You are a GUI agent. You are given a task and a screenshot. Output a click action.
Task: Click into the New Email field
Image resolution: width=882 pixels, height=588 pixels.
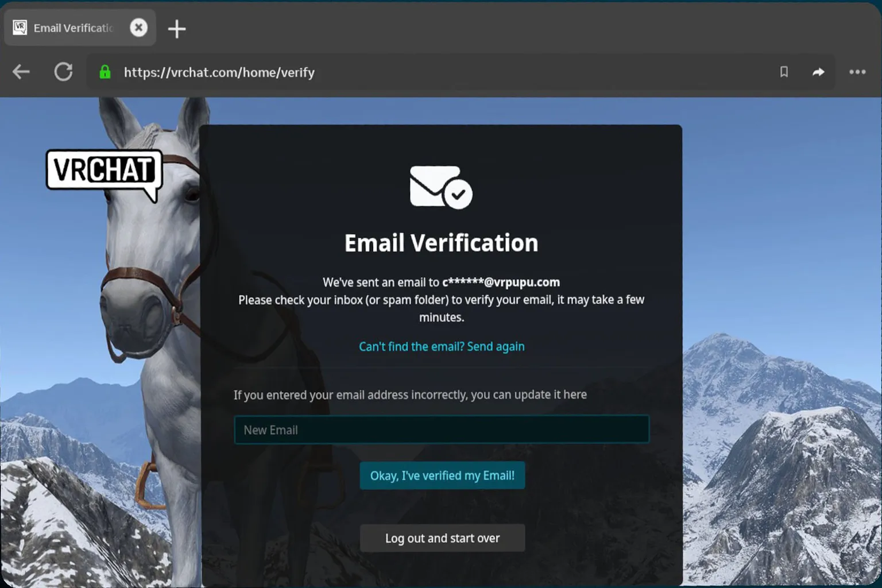coord(441,430)
